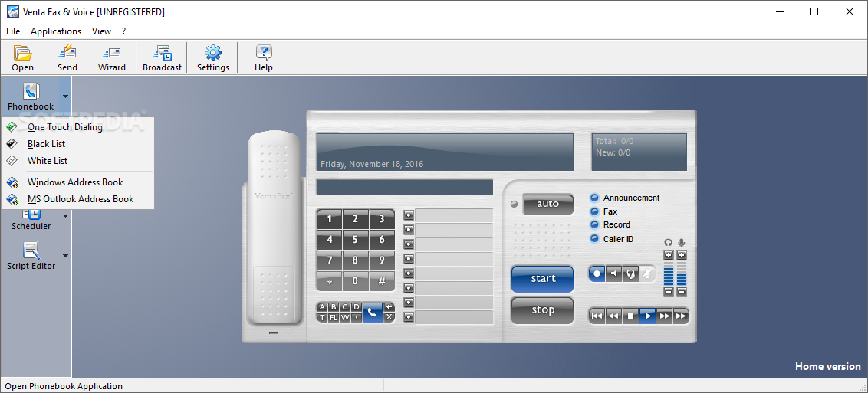Click the X clear key on keypad
868x393 pixels.
(x=389, y=316)
